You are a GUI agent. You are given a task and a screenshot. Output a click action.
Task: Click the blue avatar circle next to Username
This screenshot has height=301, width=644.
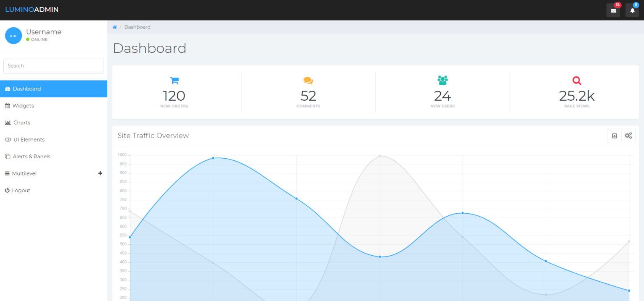[13, 35]
